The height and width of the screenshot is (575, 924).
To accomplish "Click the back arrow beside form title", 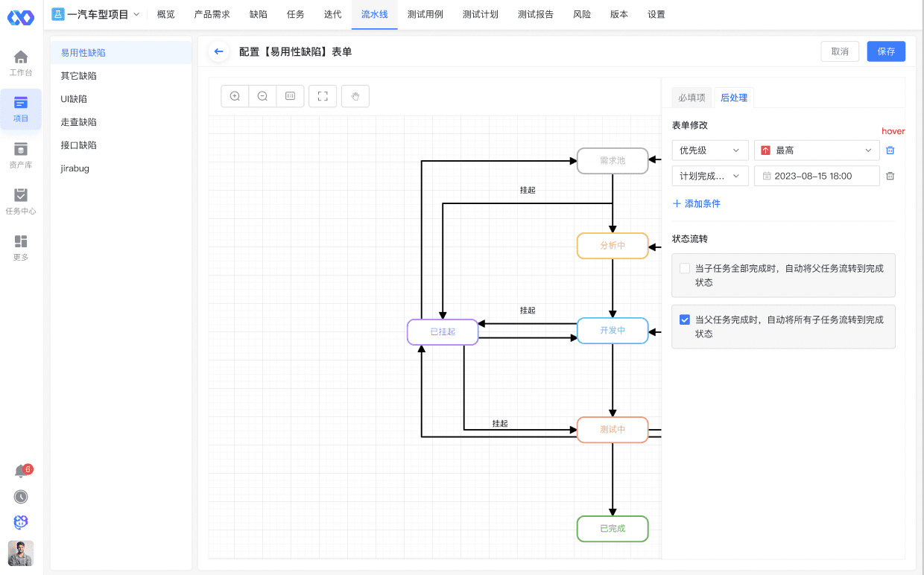I will (x=218, y=51).
